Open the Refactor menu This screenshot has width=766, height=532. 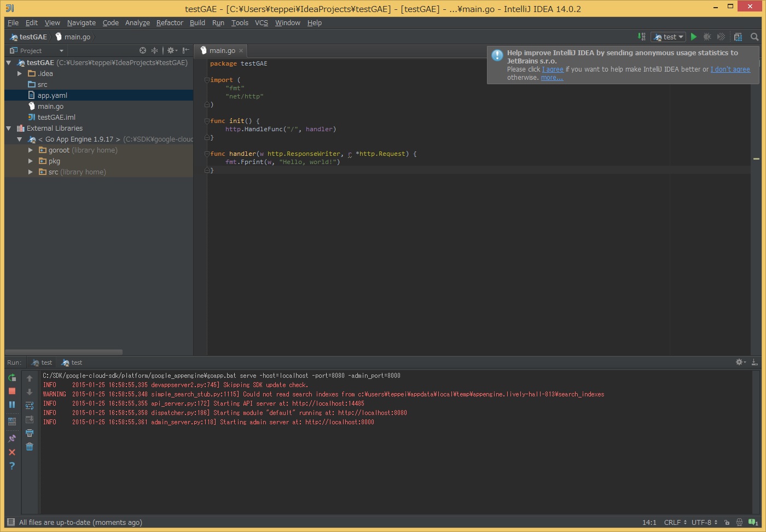(x=170, y=22)
